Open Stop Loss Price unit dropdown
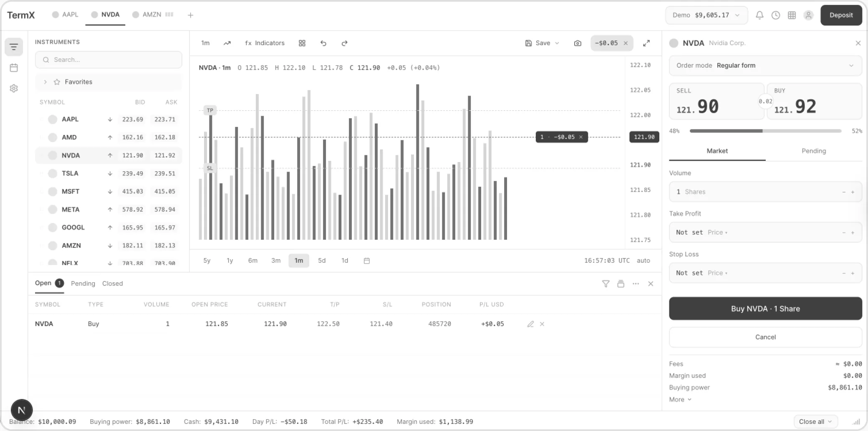This screenshot has width=868, height=431. point(717,273)
